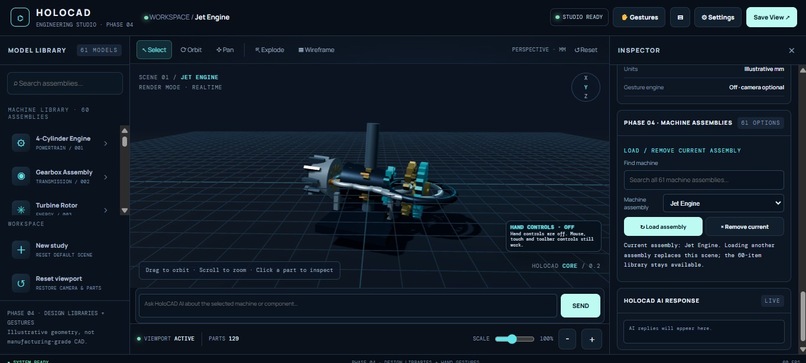This screenshot has width=806, height=363.
Task: Click the LIVE badge in AI response
Action: click(x=772, y=301)
